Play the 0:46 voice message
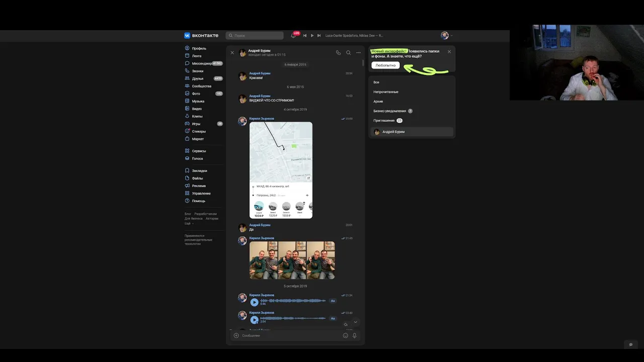This screenshot has height=362, width=644. coord(255,302)
